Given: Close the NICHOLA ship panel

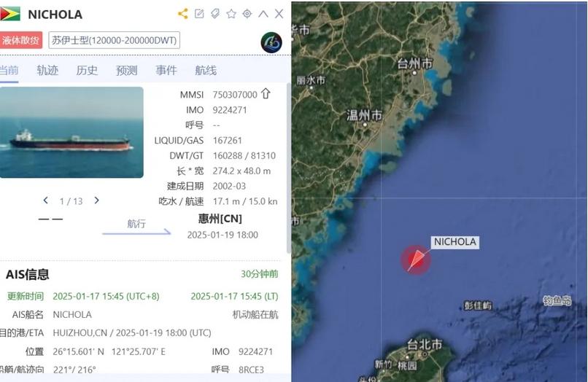Looking at the screenshot, I should (x=279, y=14).
